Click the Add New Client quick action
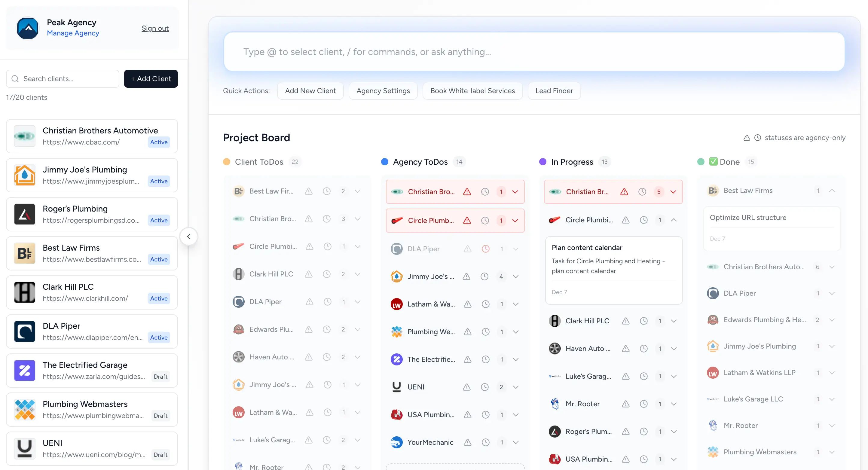This screenshot has height=470, width=868. (x=310, y=91)
